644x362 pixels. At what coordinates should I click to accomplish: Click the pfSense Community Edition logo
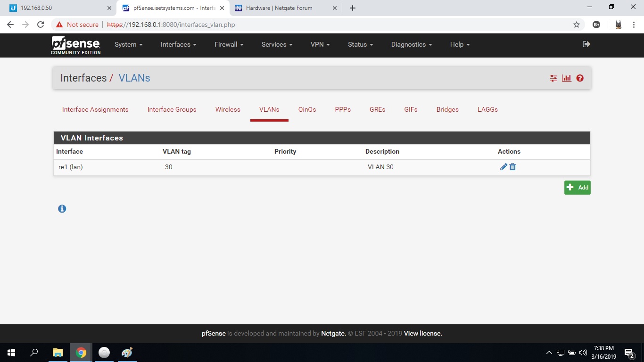[75, 45]
